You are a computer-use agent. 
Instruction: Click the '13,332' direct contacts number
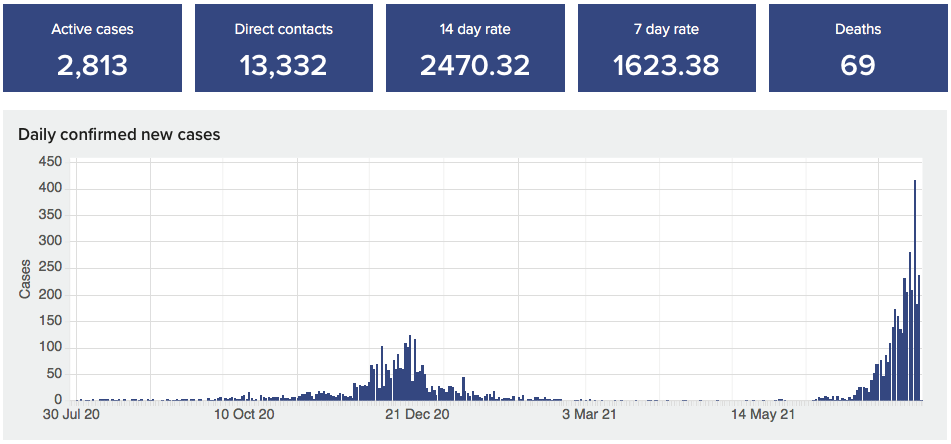pos(283,66)
